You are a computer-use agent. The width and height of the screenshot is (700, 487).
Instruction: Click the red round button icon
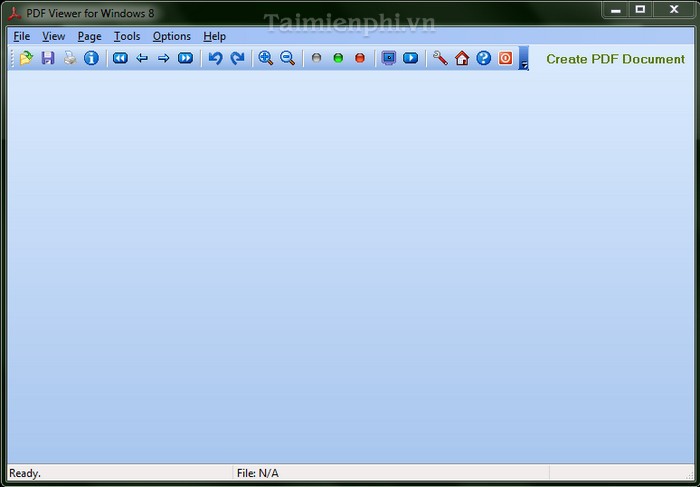tap(360, 58)
